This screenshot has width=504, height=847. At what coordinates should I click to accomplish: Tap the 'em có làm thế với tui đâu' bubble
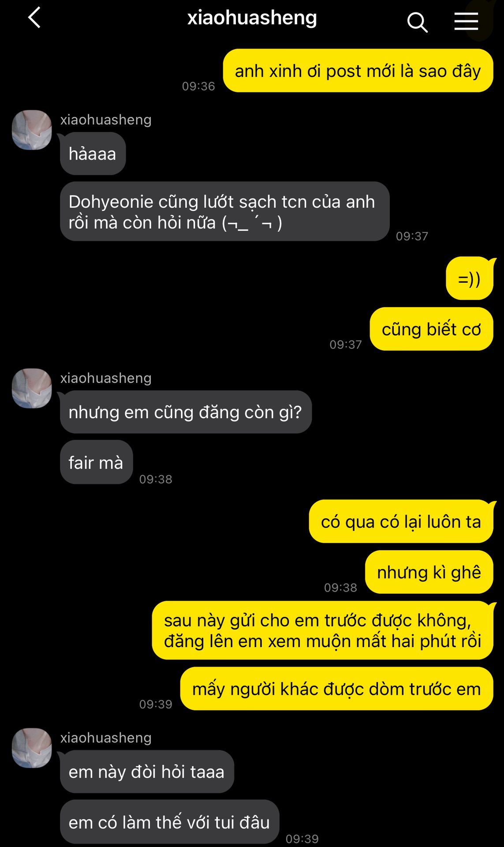pos(169,822)
